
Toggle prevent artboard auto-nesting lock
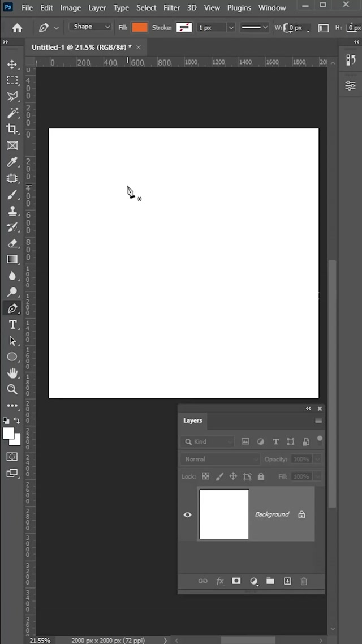point(247,477)
